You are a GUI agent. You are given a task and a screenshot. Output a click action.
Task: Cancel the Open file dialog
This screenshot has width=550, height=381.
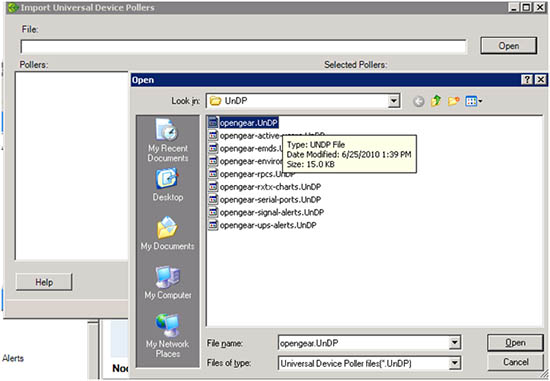[x=515, y=362]
